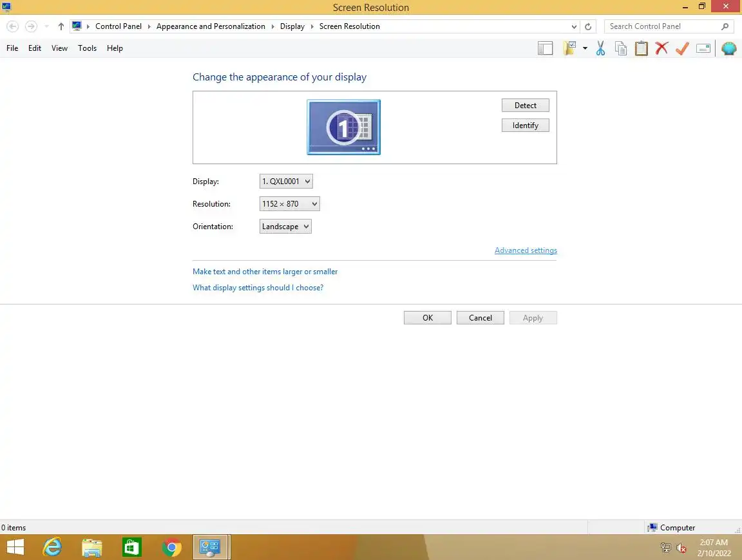Click the Computer status bar entry
This screenshot has width=742, height=560.
[672, 527]
